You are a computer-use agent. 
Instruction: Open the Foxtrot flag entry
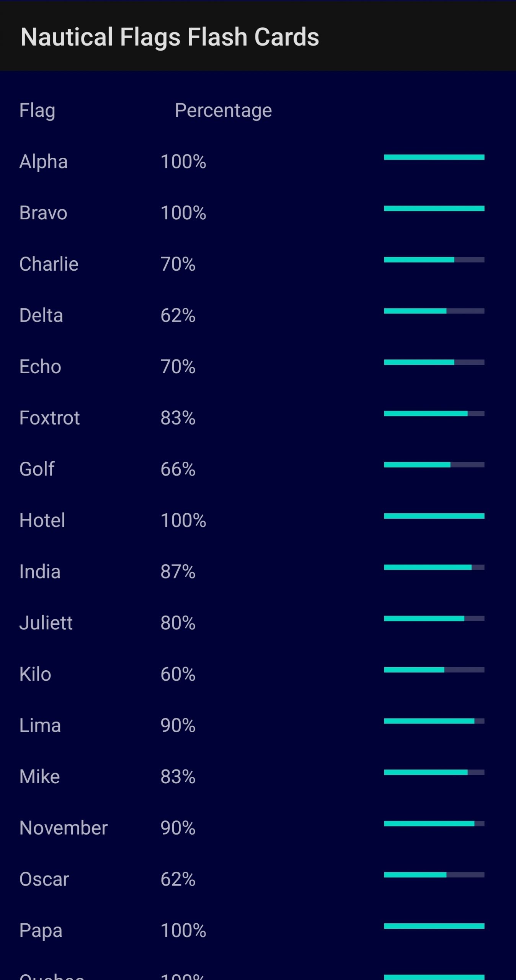[50, 418]
